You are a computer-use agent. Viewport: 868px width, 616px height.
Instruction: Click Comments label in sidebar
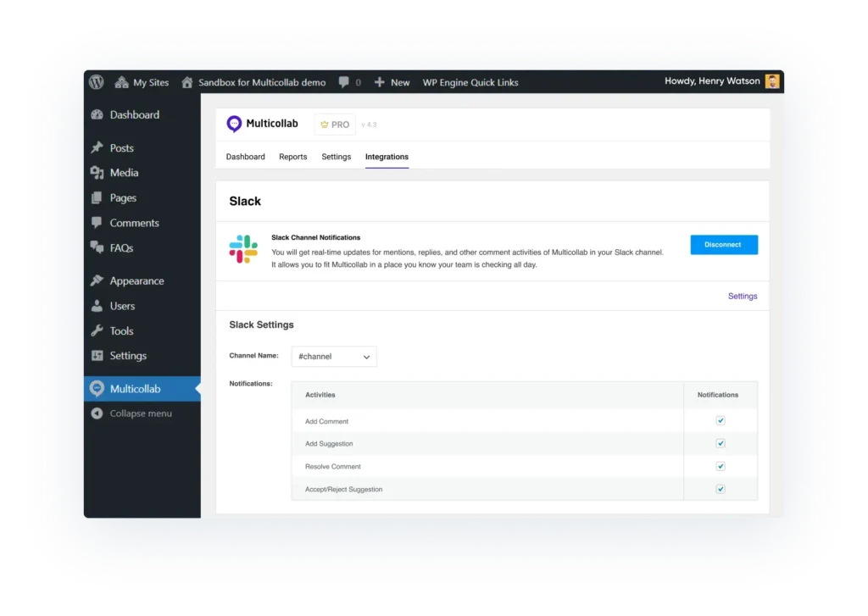click(x=135, y=223)
